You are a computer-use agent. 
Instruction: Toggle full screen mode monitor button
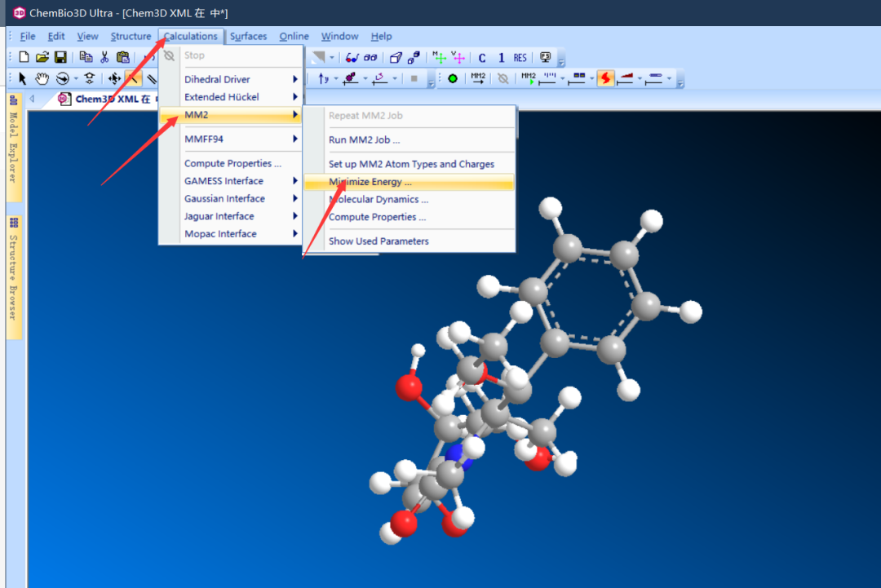(545, 57)
